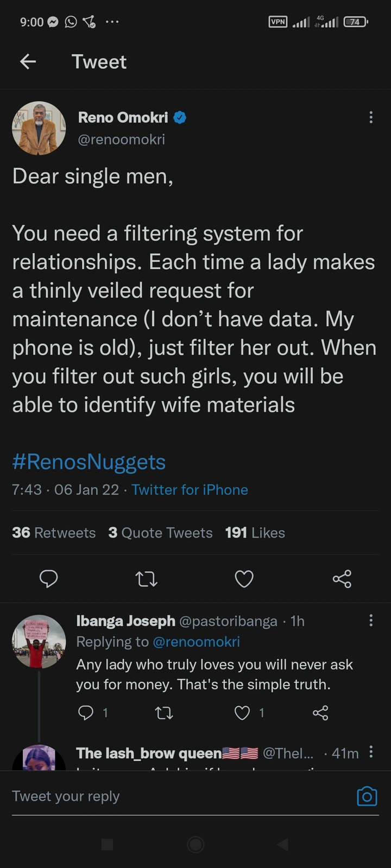
Task: Like Ibanga Joseph's reply
Action: point(242,712)
